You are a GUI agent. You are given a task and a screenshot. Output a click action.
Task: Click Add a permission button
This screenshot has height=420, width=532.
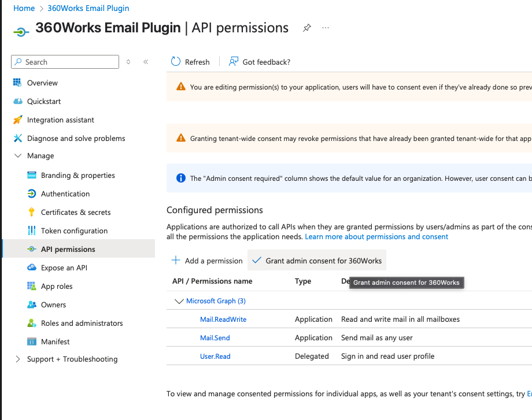coord(207,261)
